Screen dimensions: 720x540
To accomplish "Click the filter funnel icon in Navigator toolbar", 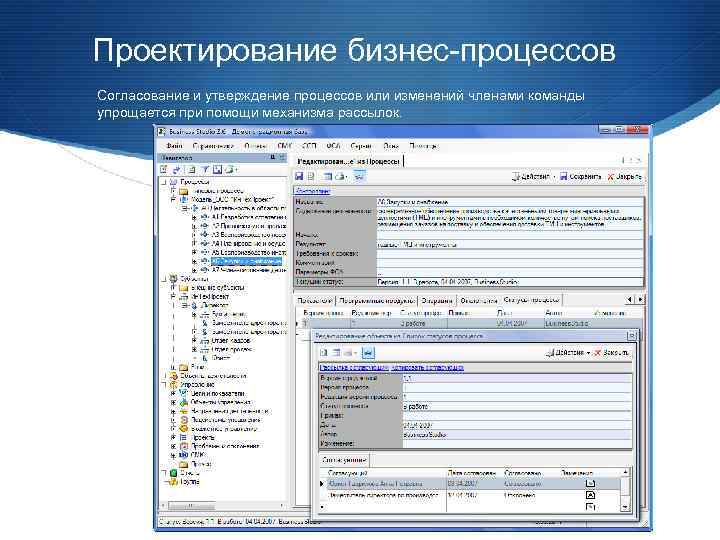I will 205,170.
